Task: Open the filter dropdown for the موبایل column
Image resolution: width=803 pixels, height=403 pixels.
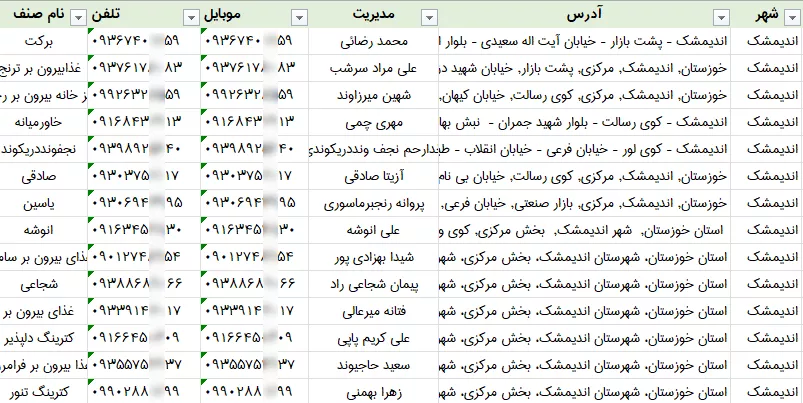Action: coord(300,18)
